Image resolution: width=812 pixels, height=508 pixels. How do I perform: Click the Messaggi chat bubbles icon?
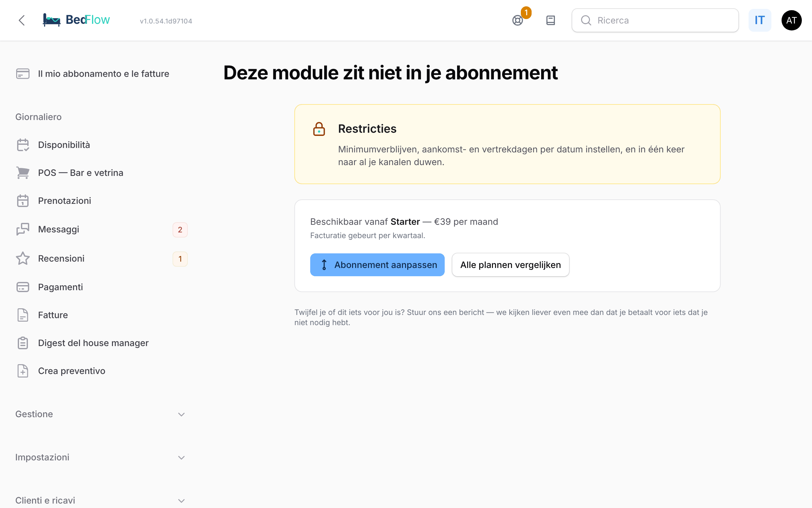[x=23, y=229]
